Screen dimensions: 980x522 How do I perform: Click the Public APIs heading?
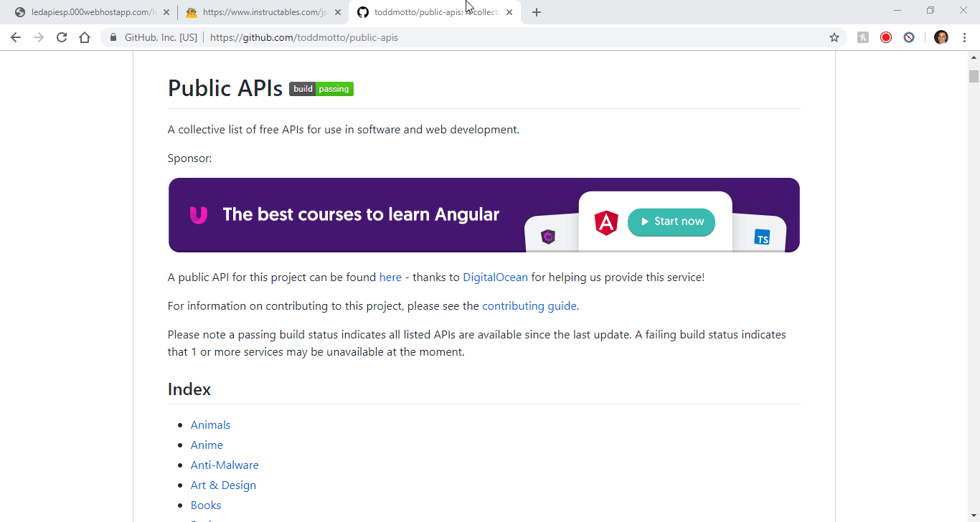[225, 88]
